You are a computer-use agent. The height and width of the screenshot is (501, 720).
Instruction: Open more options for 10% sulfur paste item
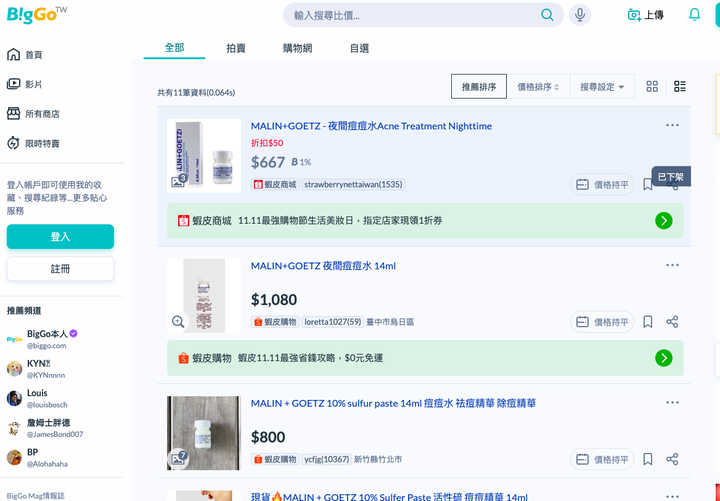coord(672,403)
